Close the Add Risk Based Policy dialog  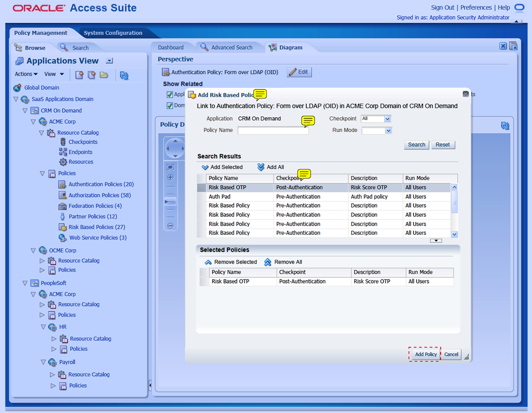[x=465, y=94]
